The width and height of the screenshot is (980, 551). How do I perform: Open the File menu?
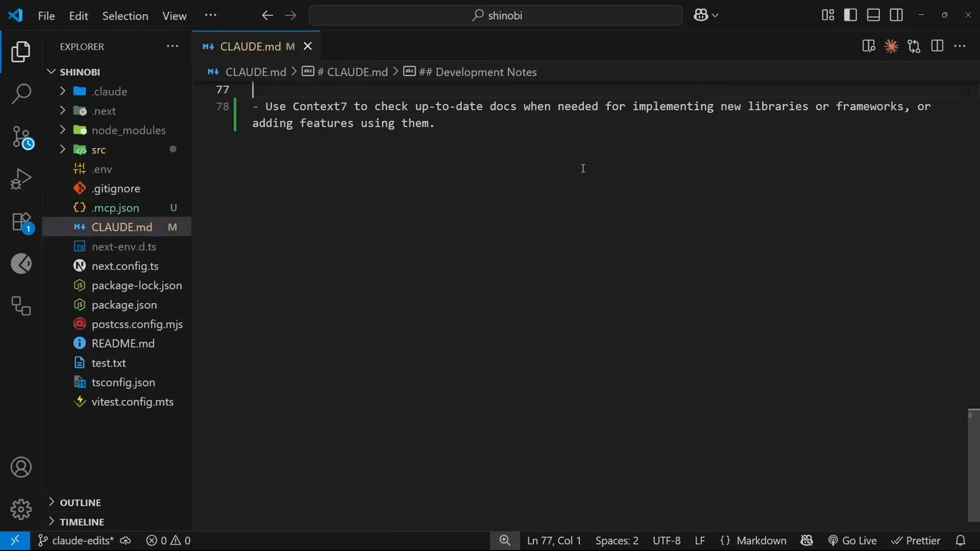point(47,16)
